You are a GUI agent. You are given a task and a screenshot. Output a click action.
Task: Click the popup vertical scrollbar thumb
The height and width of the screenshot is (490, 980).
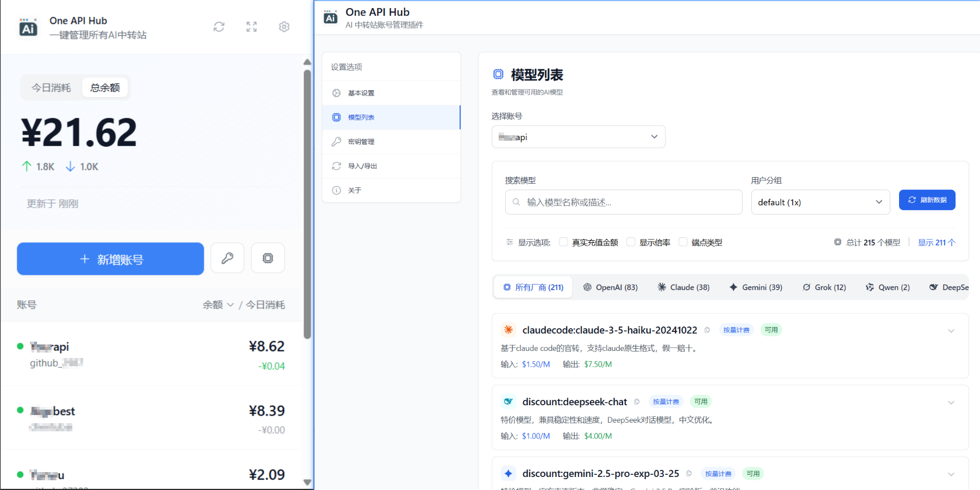point(307,204)
